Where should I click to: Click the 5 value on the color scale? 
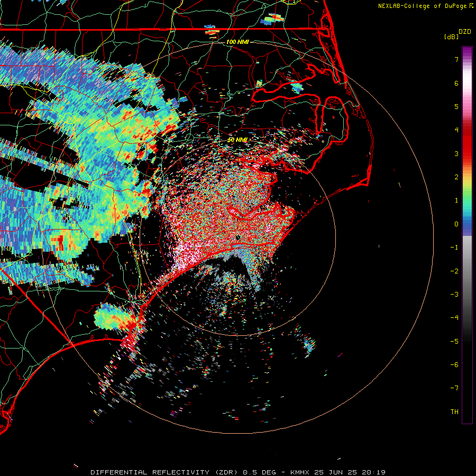pos(456,106)
